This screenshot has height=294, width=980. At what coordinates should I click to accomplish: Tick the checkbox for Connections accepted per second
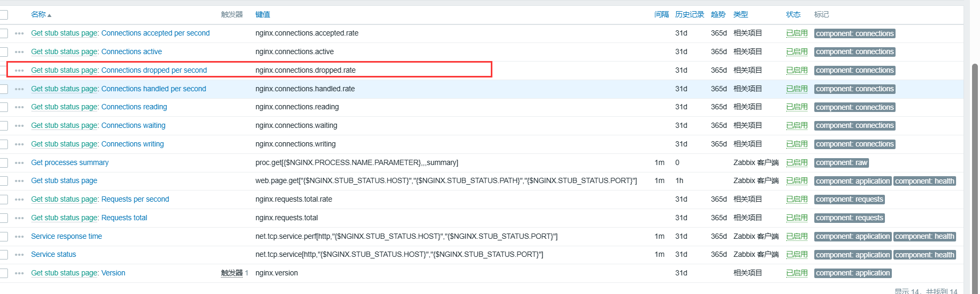coord(4,33)
